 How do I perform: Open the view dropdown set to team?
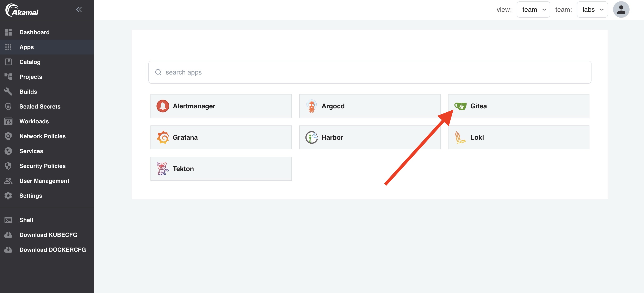pyautogui.click(x=533, y=9)
